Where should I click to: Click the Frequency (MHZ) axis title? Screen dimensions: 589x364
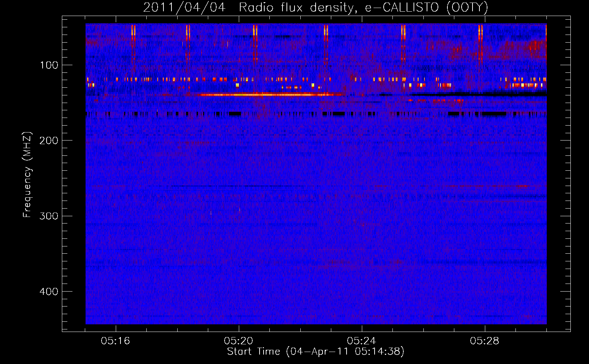click(27, 174)
